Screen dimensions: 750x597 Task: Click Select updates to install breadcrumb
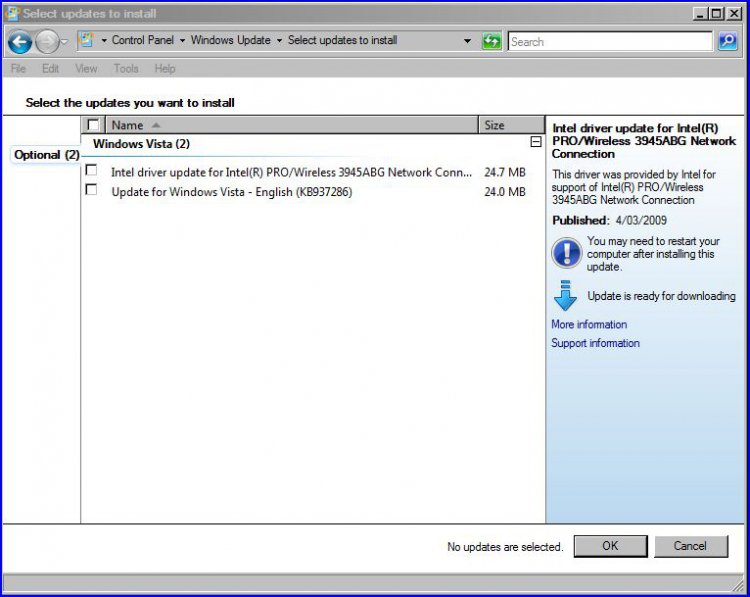click(342, 40)
